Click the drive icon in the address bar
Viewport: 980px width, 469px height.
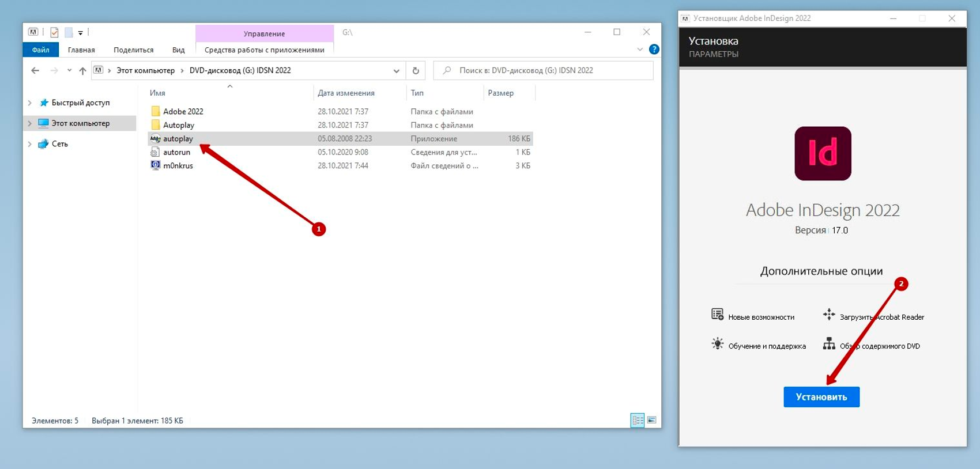click(99, 70)
